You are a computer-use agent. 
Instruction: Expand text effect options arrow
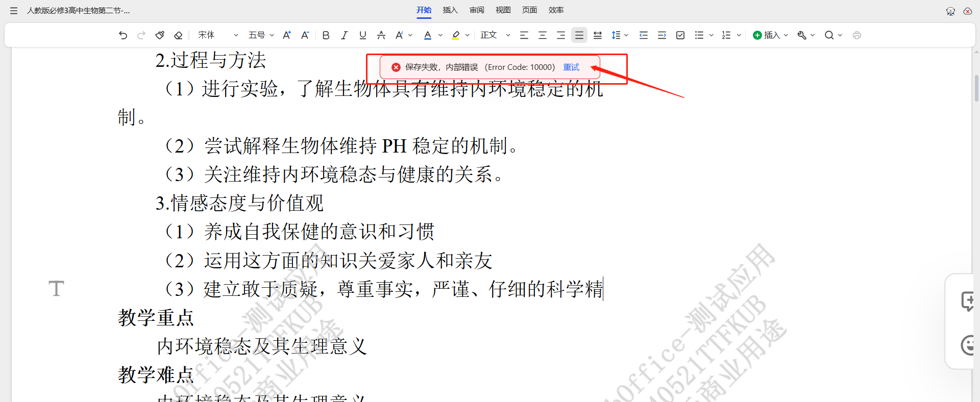pos(410,35)
